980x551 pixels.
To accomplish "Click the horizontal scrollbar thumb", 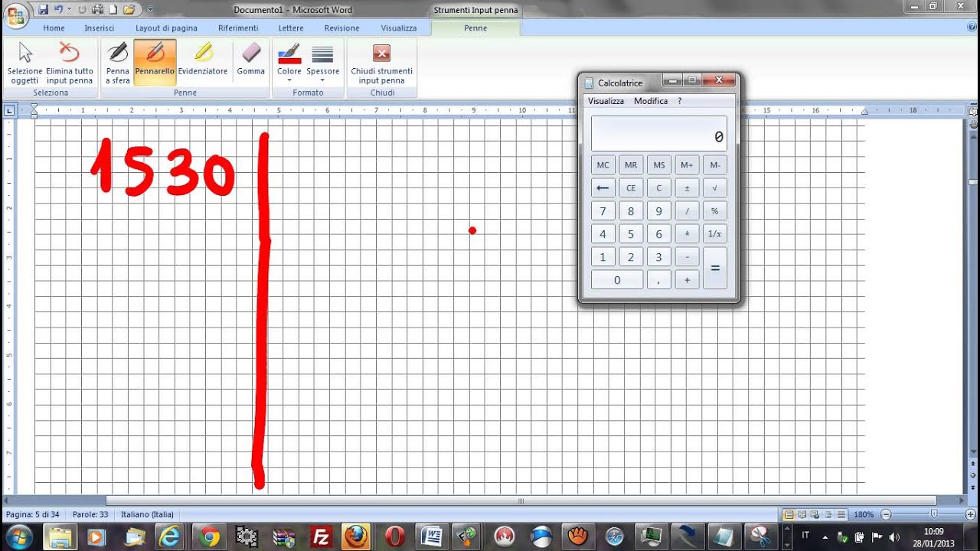I will (521, 501).
